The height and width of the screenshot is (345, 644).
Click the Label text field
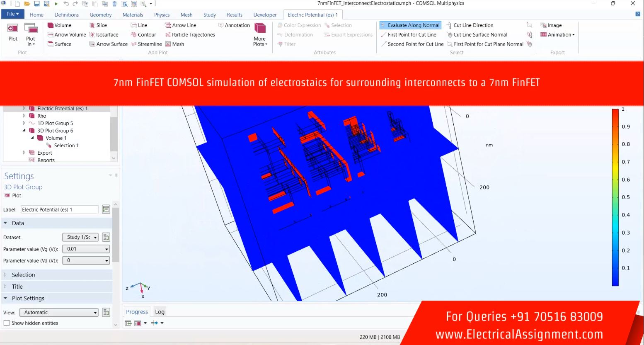(x=59, y=210)
